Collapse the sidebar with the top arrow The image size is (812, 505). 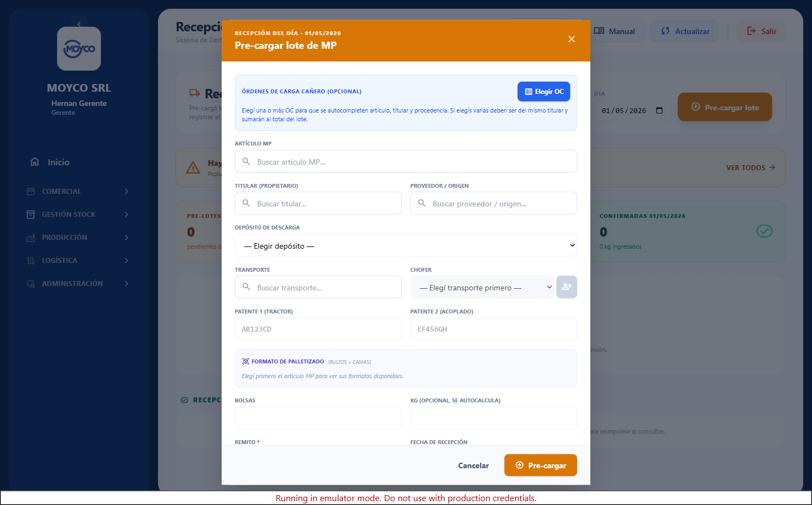[x=79, y=24]
